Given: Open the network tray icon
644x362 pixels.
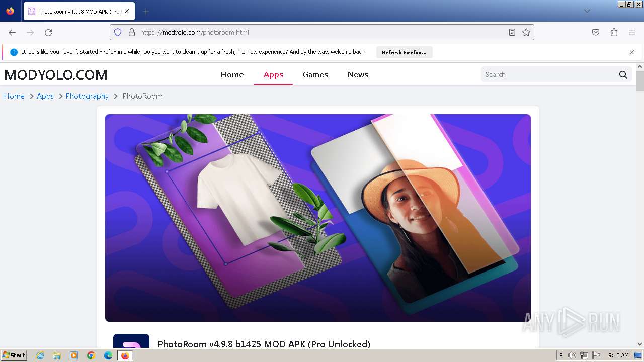Looking at the screenshot, I should click(x=584, y=355).
